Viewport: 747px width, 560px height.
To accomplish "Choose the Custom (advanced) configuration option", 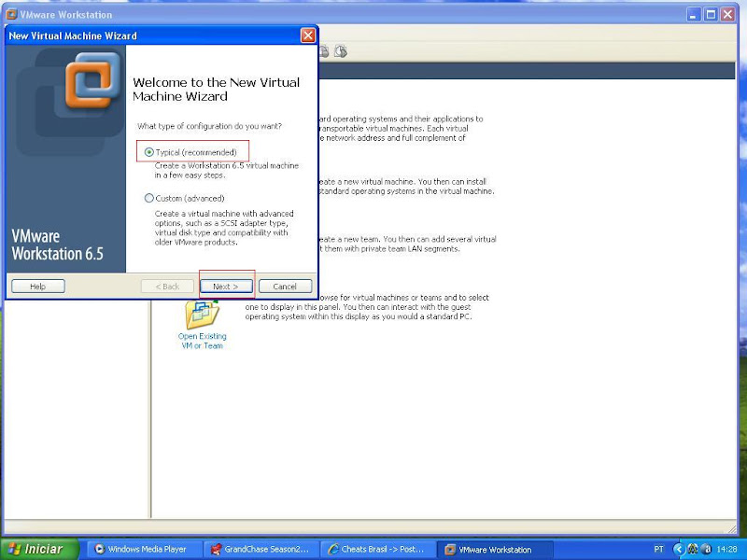I will (x=149, y=198).
